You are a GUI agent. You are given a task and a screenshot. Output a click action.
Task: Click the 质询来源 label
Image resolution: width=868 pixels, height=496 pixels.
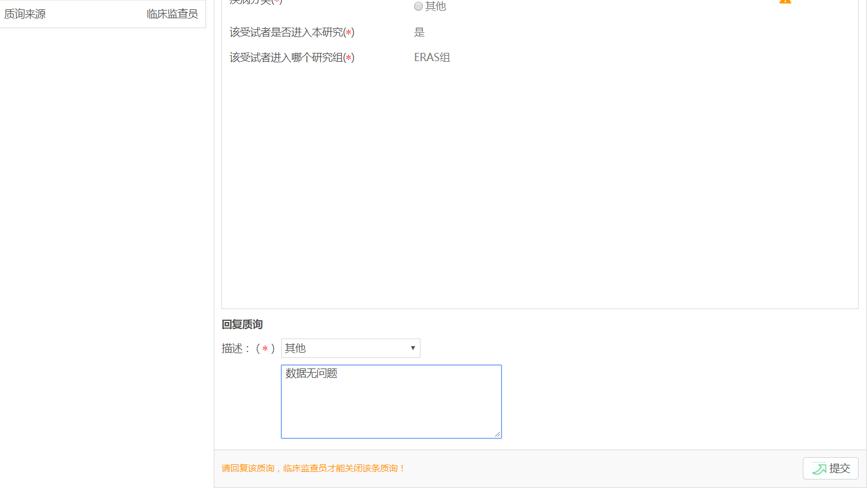pyautogui.click(x=25, y=14)
